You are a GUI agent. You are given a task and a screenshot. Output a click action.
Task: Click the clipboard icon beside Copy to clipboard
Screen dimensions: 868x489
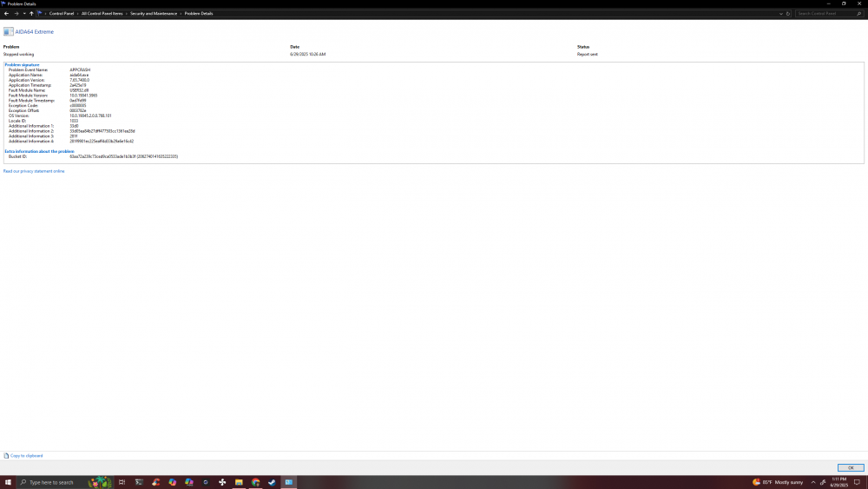(x=6, y=456)
